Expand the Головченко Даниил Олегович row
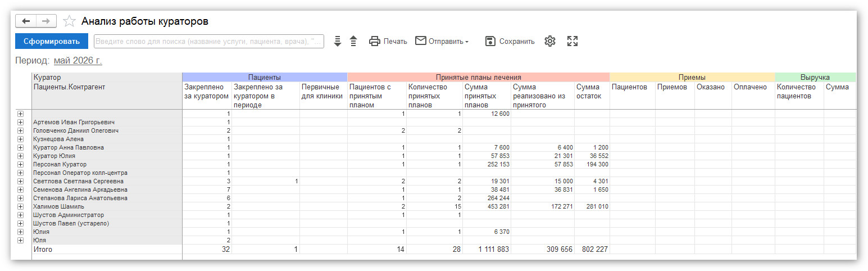 pos(21,130)
